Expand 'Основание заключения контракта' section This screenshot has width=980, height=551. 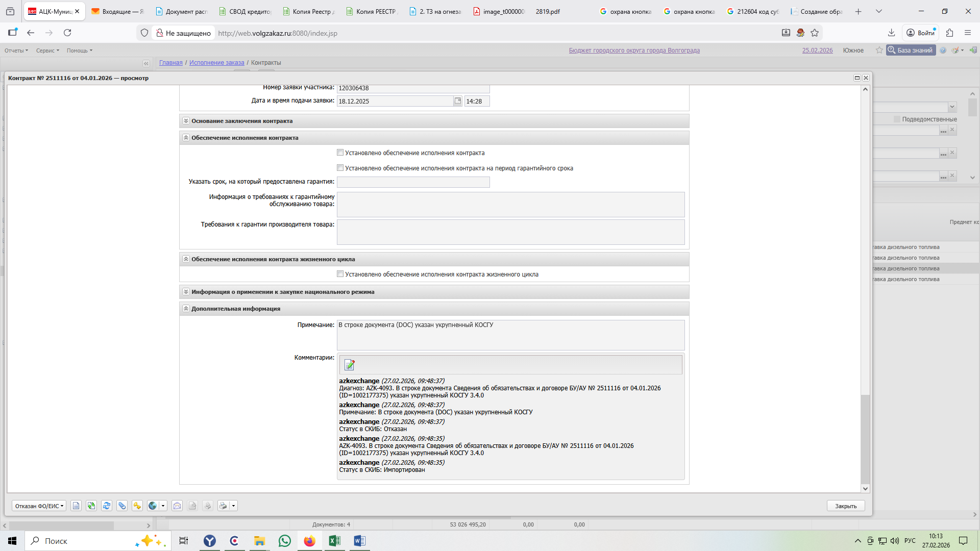pyautogui.click(x=186, y=121)
